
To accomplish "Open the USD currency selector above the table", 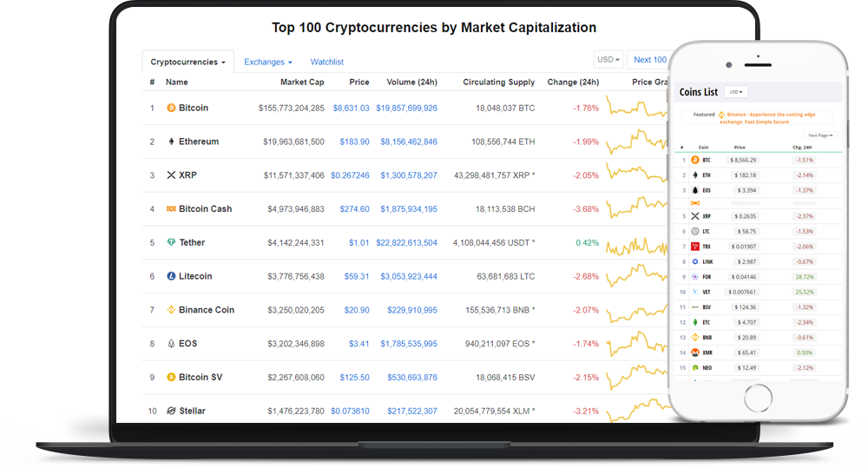I will tap(608, 60).
